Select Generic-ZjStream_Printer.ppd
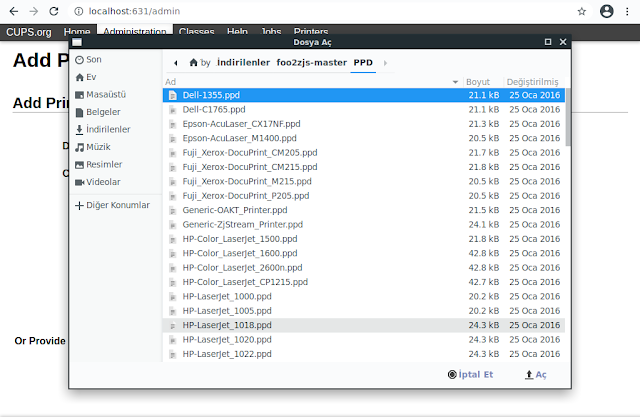Image resolution: width=640 pixels, height=417 pixels. point(364,225)
